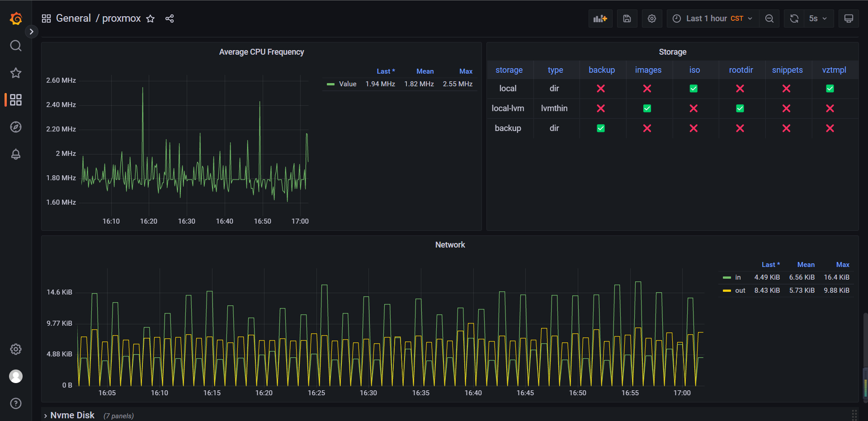The width and height of the screenshot is (868, 421).
Task: Sort table by storage column header
Action: point(509,70)
